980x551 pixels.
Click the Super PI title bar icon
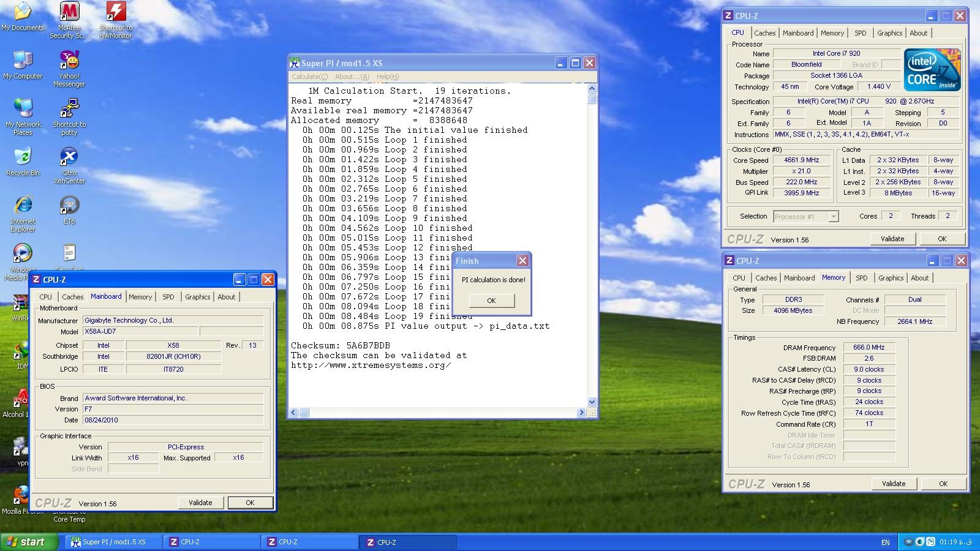[295, 62]
